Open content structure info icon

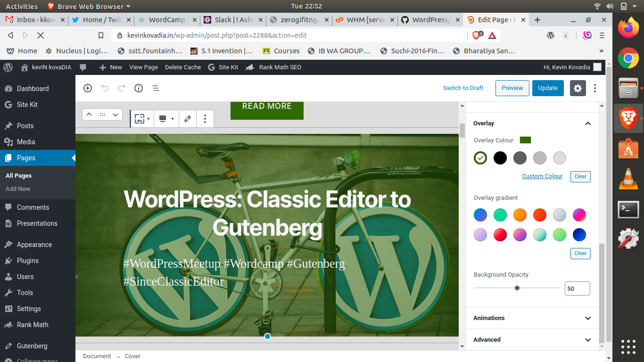[139, 88]
